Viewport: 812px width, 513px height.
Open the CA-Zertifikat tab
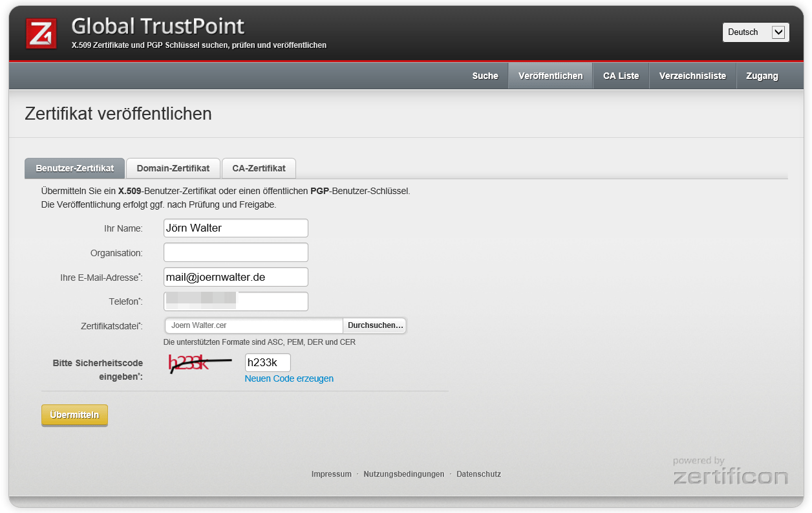coord(259,168)
